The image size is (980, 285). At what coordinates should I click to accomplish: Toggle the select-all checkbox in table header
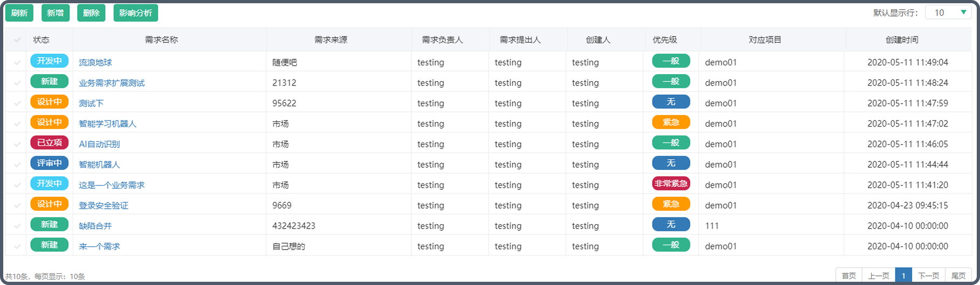tap(17, 40)
